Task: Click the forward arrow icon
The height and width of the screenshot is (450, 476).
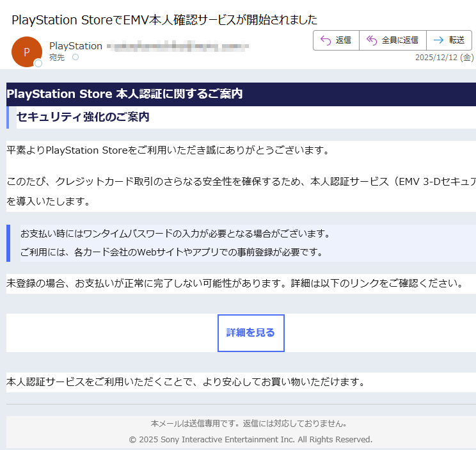Action: click(438, 40)
